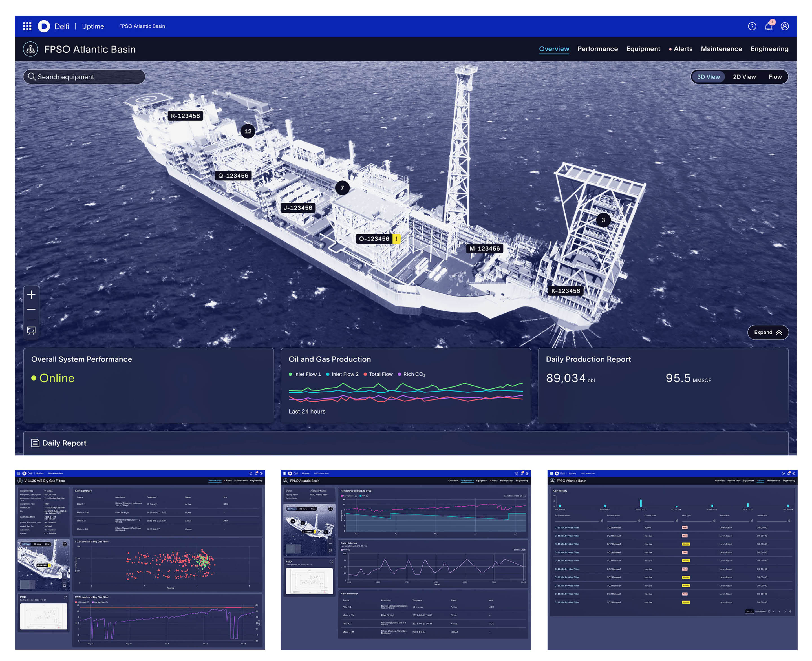Screen dimensions: 812x661
Task: Click fullscreen icon on performance screen 3D view
Action: pos(331,509)
